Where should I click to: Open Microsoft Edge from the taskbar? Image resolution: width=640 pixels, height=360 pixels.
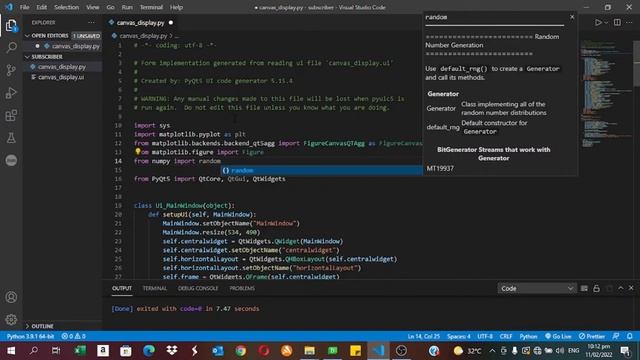click(x=149, y=351)
